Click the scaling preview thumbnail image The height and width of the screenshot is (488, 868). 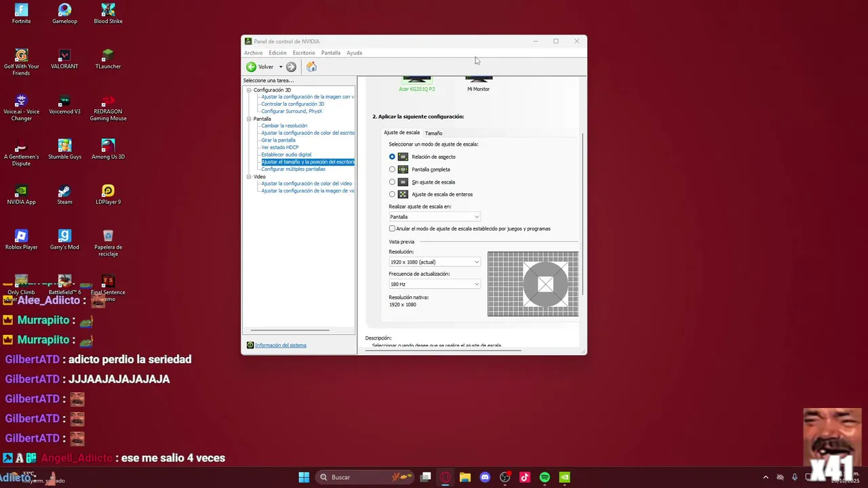click(533, 284)
